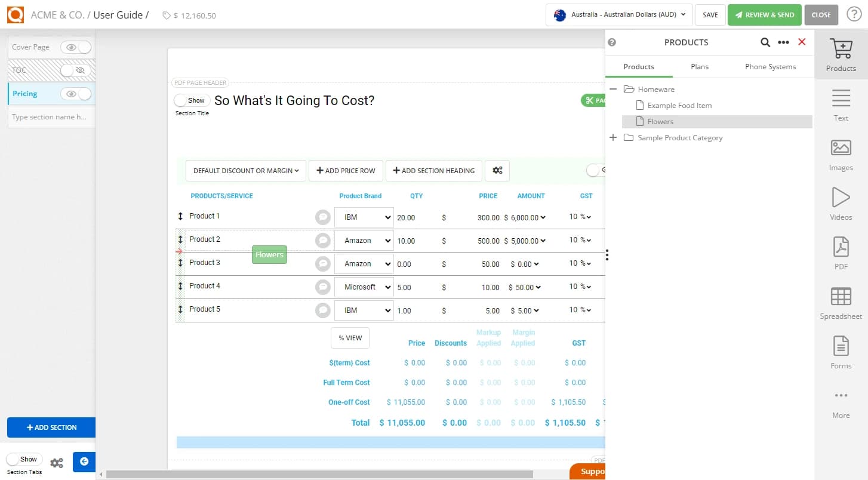Expand the Sample Product Category folder
Screen dimensions: 868x480
click(x=612, y=138)
